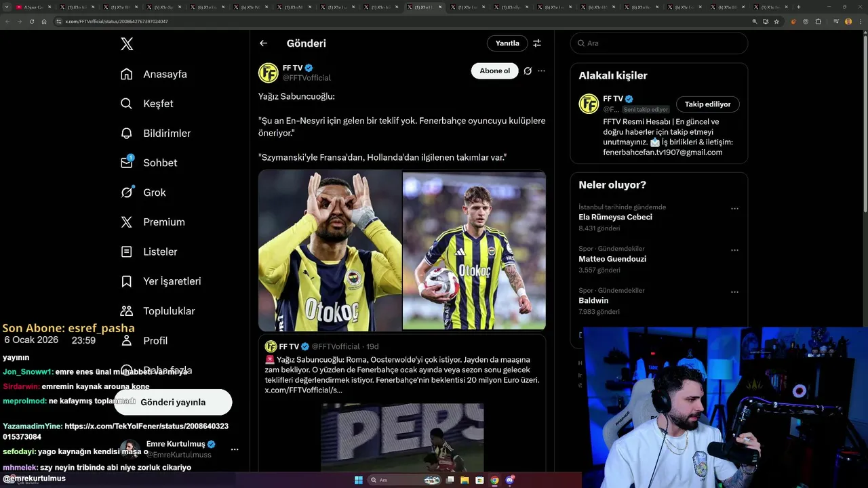Open a new browser tab with plus
The image size is (868, 488).
pyautogui.click(x=798, y=7)
